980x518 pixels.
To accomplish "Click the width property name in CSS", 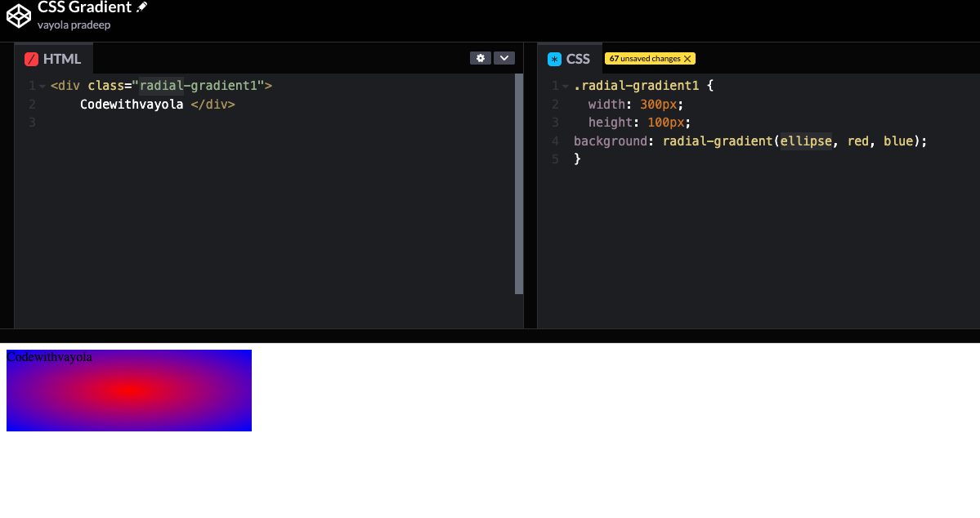I will point(606,105).
